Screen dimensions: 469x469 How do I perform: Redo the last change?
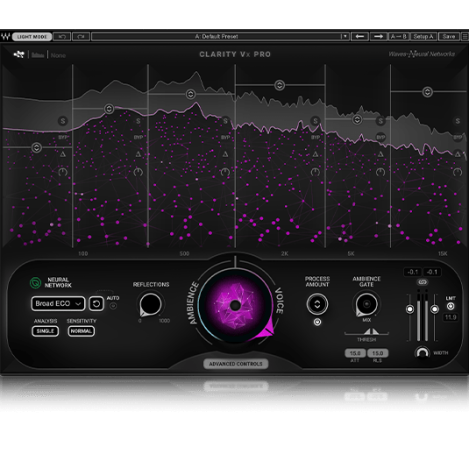pyautogui.click(x=81, y=36)
